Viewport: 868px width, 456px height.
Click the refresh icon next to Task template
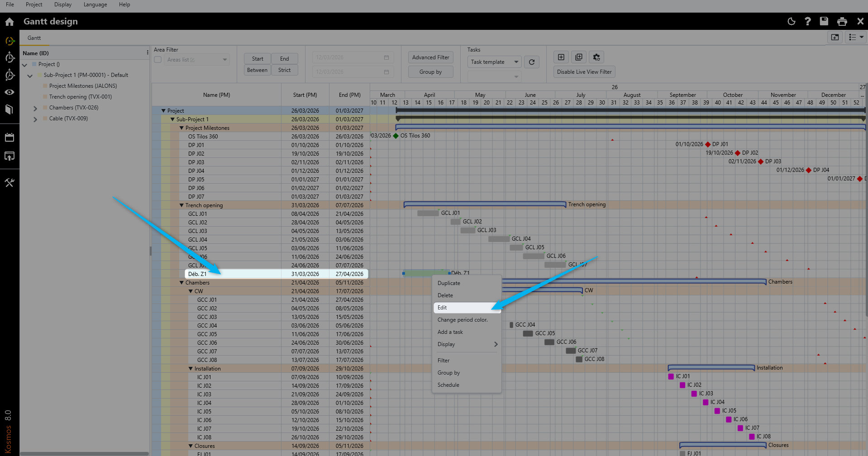click(x=532, y=62)
